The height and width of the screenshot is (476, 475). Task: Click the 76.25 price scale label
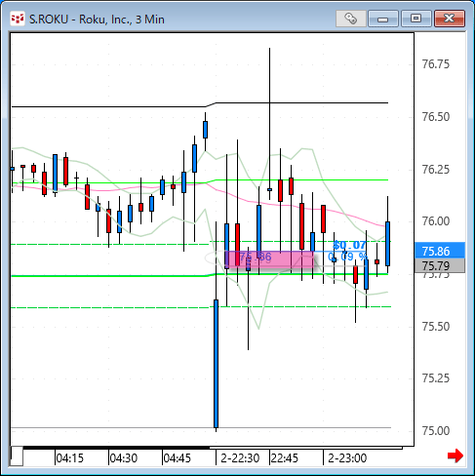click(436, 170)
